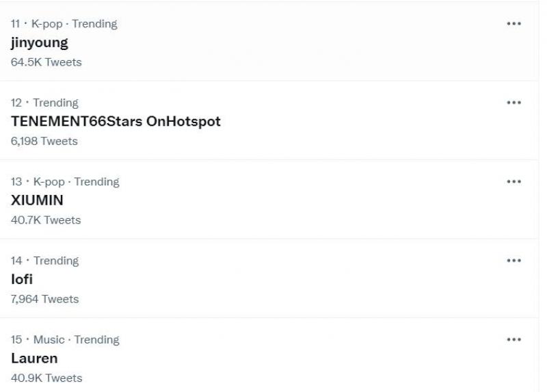Select the "15 · Music · Trending" label

pyautogui.click(x=65, y=340)
